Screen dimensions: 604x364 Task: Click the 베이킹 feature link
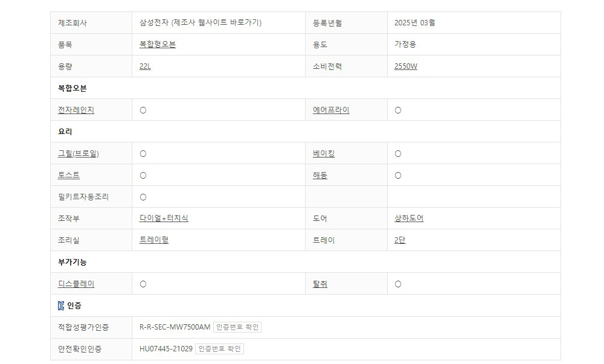(x=323, y=153)
